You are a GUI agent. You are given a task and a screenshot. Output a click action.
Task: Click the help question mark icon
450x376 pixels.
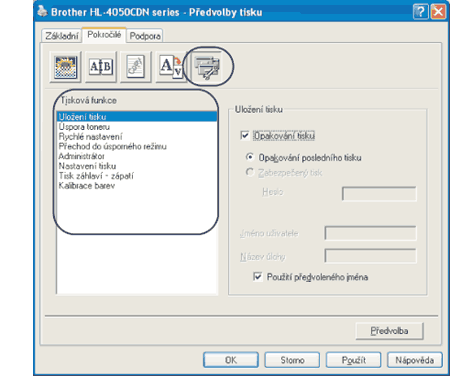(x=420, y=12)
